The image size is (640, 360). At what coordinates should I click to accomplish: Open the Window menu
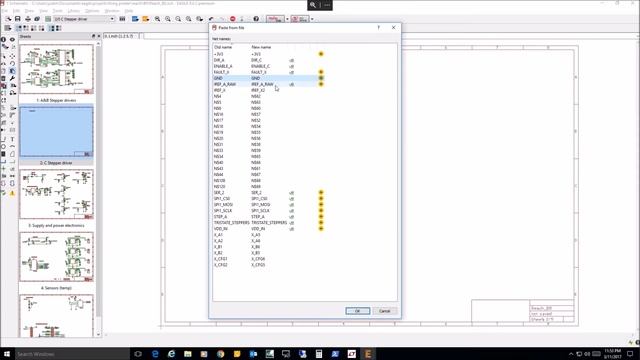(x=112, y=11)
